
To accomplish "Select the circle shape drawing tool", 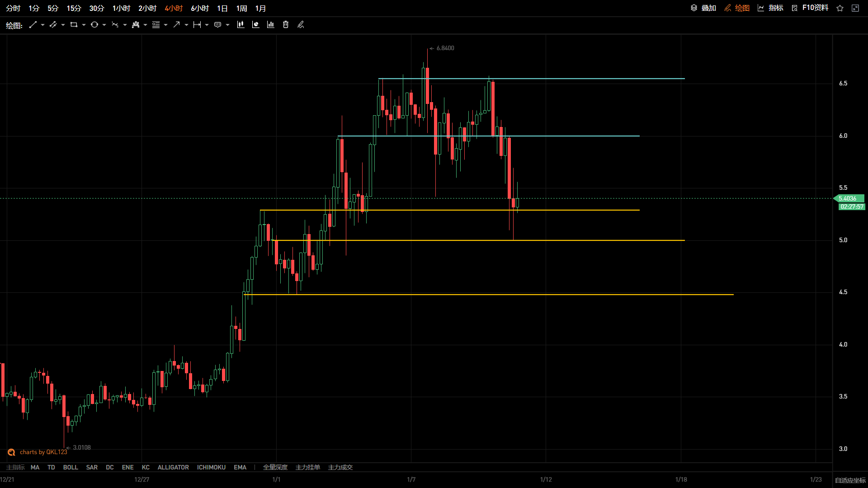I will coord(94,25).
